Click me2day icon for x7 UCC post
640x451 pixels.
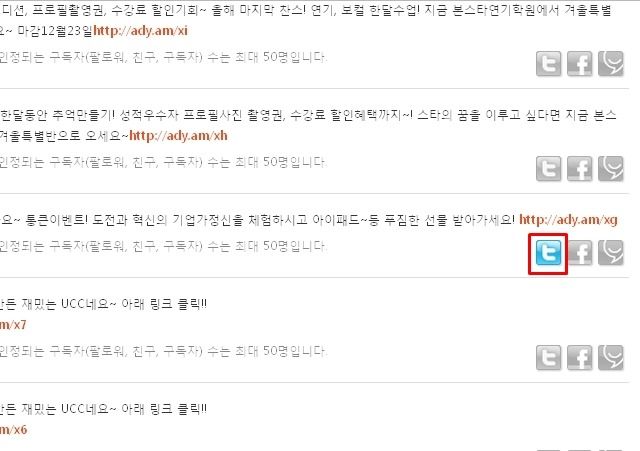611,358
